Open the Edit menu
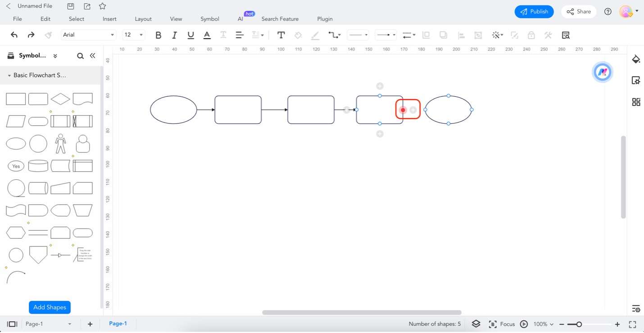The width and height of the screenshot is (644, 333). coord(45,19)
